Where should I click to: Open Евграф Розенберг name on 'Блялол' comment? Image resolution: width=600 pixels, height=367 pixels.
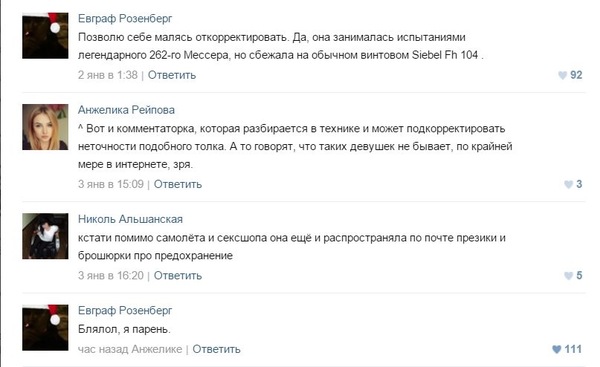(x=125, y=310)
